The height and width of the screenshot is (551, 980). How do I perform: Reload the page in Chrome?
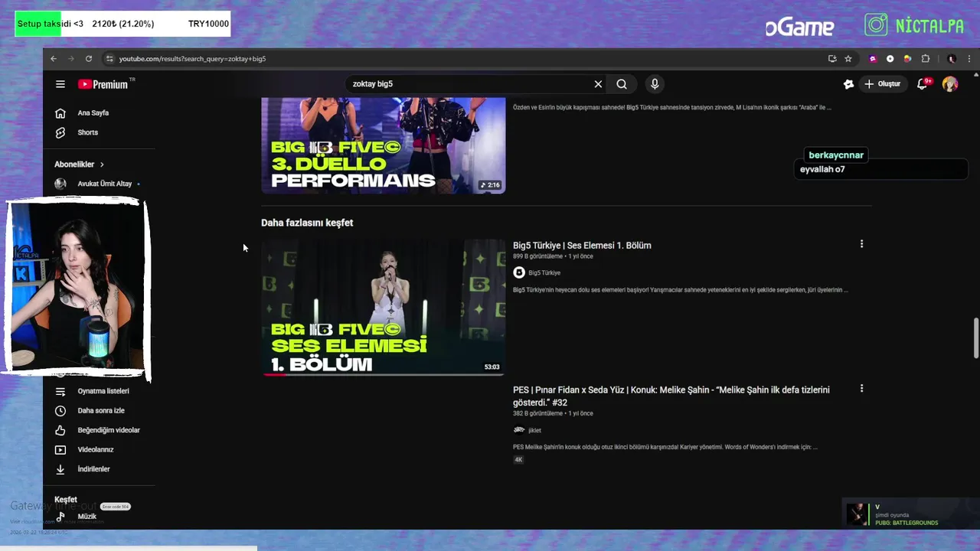(x=89, y=59)
